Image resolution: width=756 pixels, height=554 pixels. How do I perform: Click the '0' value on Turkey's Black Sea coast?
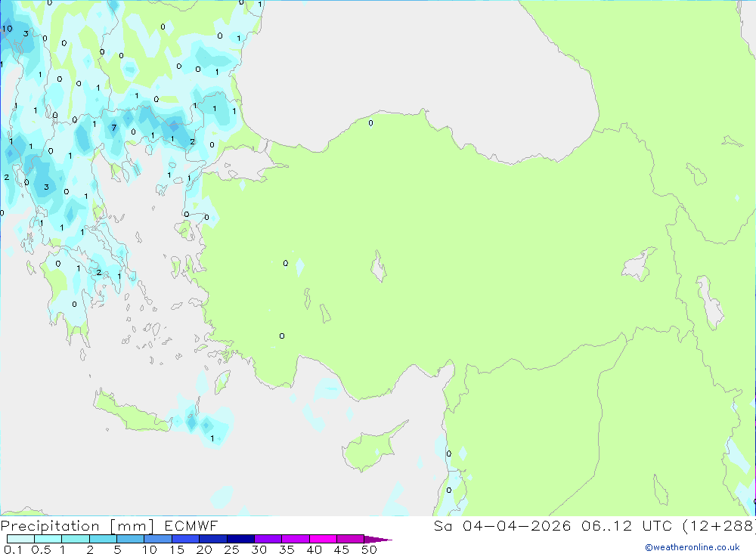tap(370, 123)
